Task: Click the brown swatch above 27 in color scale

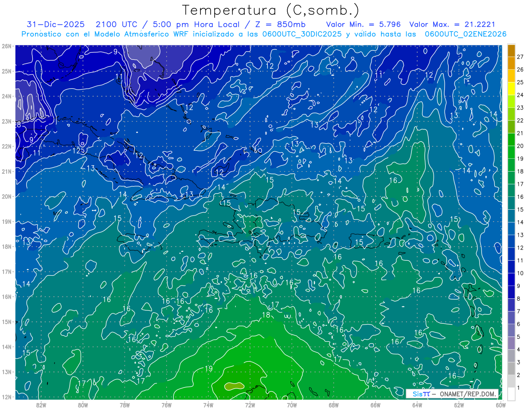Action: tap(511, 51)
